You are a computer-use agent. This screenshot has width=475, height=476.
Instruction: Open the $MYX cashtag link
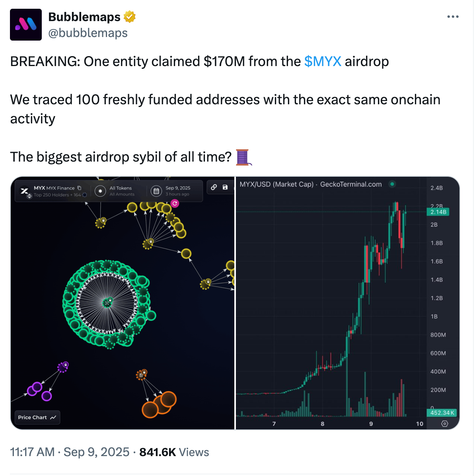coord(323,61)
